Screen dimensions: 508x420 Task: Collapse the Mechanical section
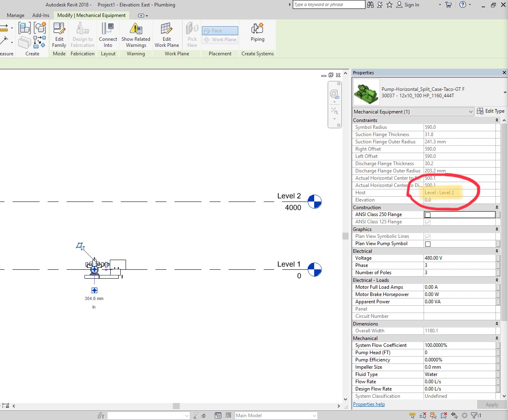coord(497,338)
